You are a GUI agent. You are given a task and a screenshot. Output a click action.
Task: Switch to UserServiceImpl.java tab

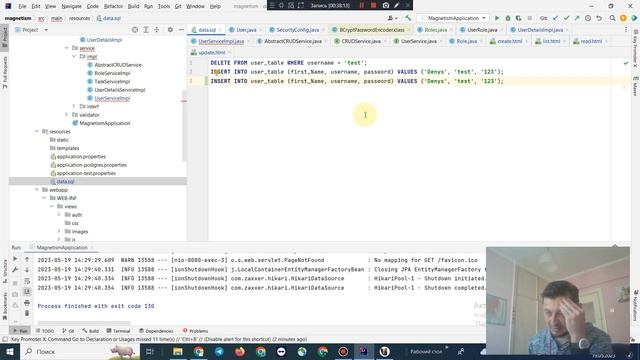[221, 41]
